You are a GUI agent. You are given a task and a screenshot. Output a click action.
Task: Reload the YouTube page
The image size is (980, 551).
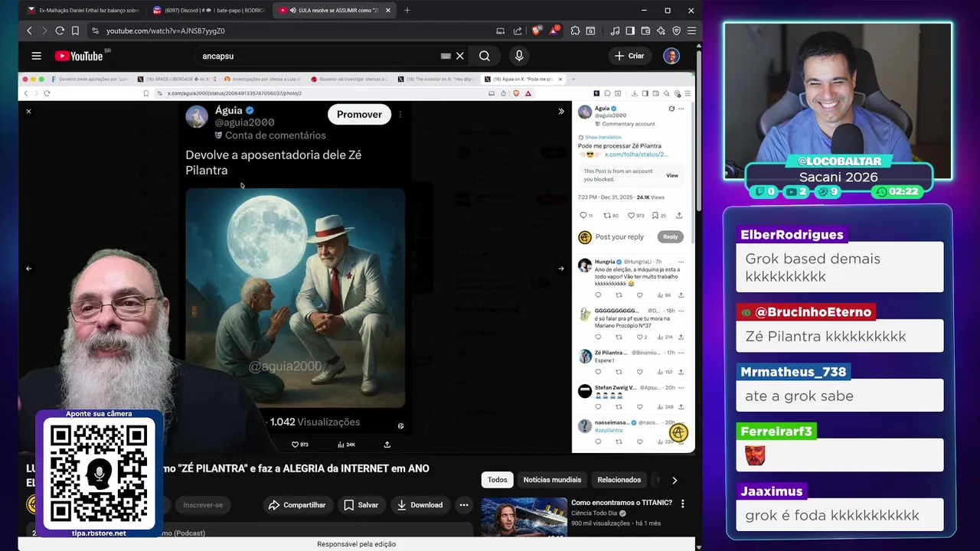coord(59,31)
